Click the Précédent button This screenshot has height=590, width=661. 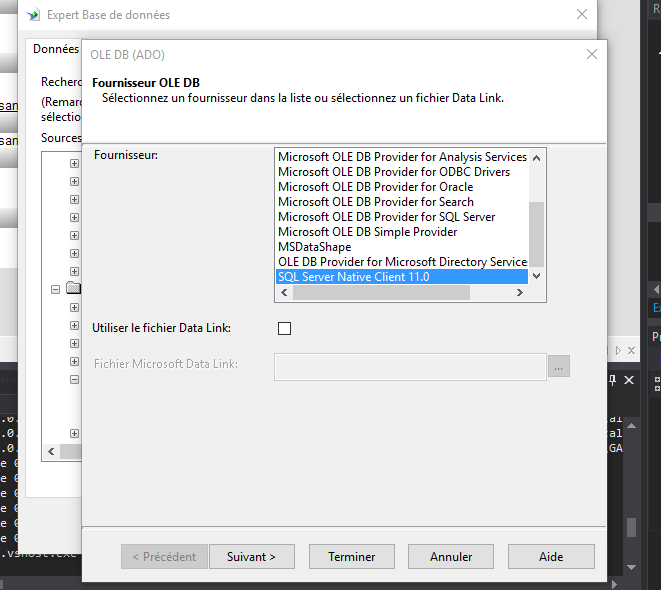[164, 557]
